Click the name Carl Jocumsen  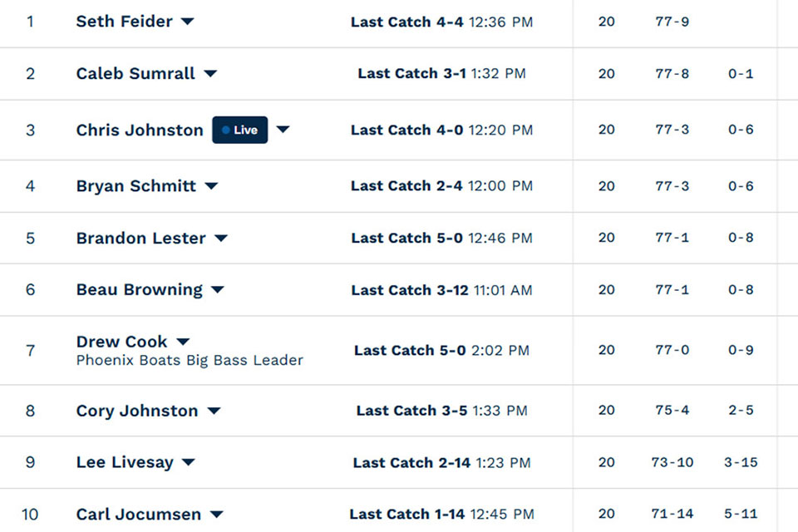coord(139,515)
